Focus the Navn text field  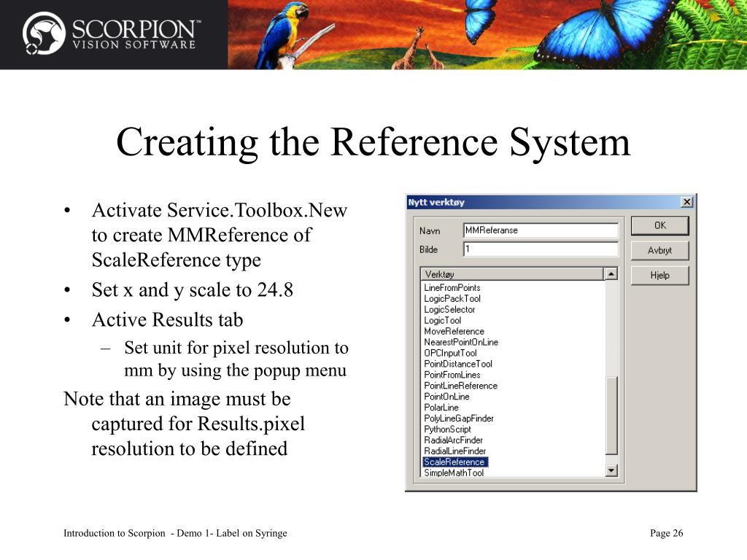pos(540,230)
